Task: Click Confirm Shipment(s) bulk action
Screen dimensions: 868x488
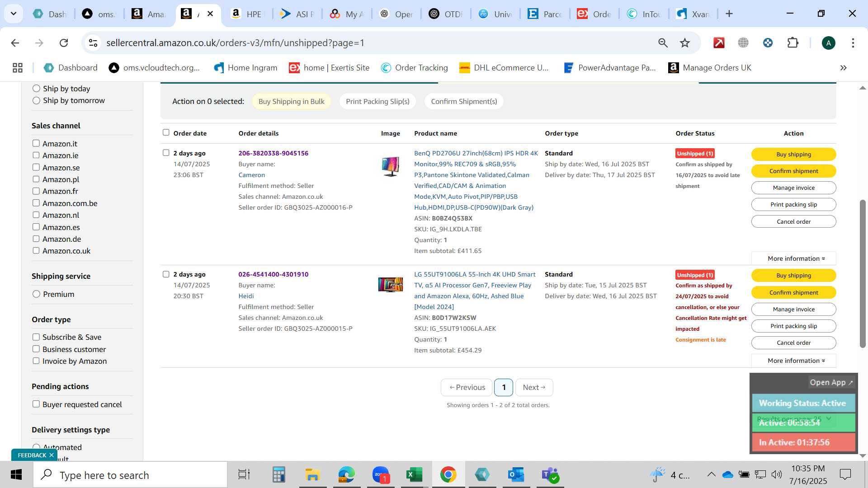Action: point(464,101)
